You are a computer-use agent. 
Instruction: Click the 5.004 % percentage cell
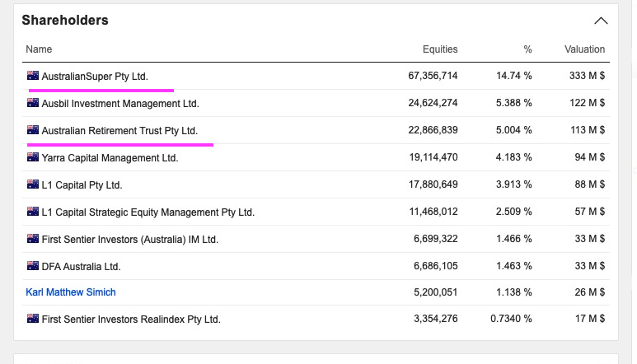[514, 130]
